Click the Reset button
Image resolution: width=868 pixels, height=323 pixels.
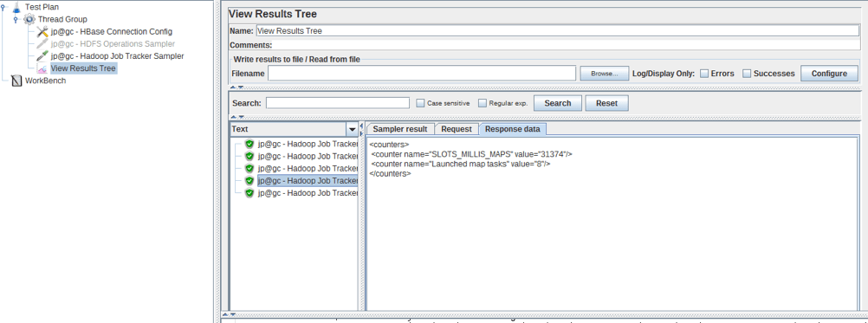606,103
